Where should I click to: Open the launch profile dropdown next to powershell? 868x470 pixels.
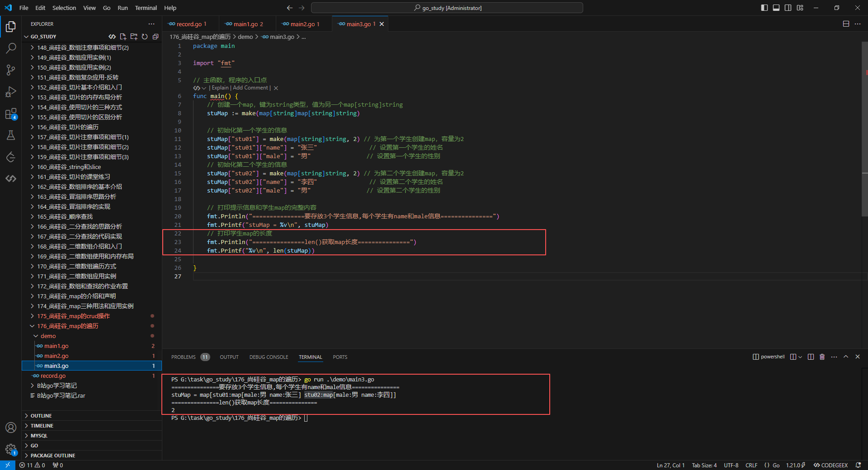point(800,357)
